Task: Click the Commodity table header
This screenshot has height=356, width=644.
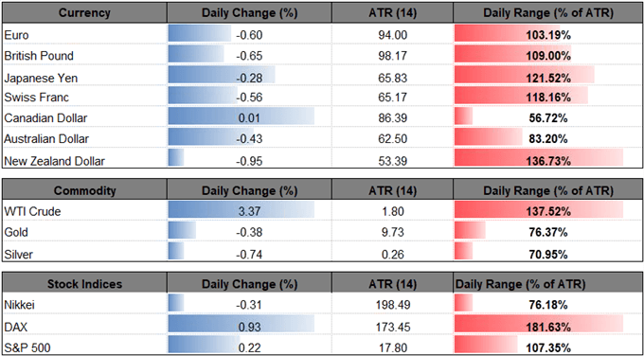Action: click(x=84, y=190)
